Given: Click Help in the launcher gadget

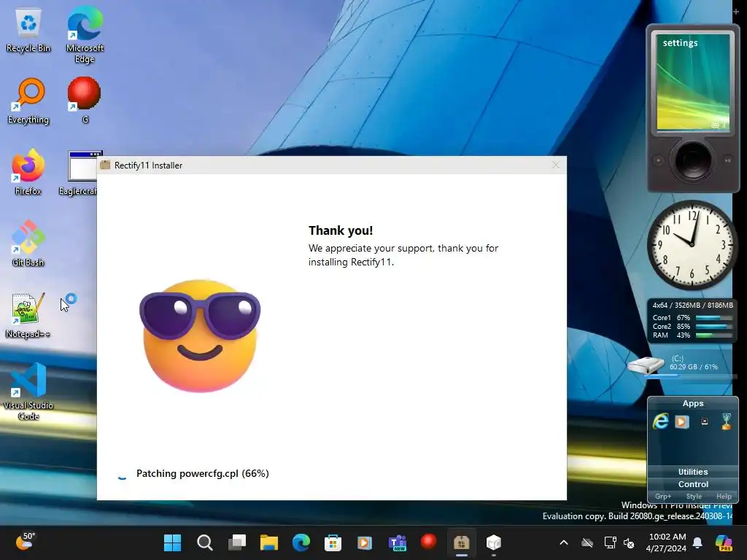Looking at the screenshot, I should click(x=724, y=496).
